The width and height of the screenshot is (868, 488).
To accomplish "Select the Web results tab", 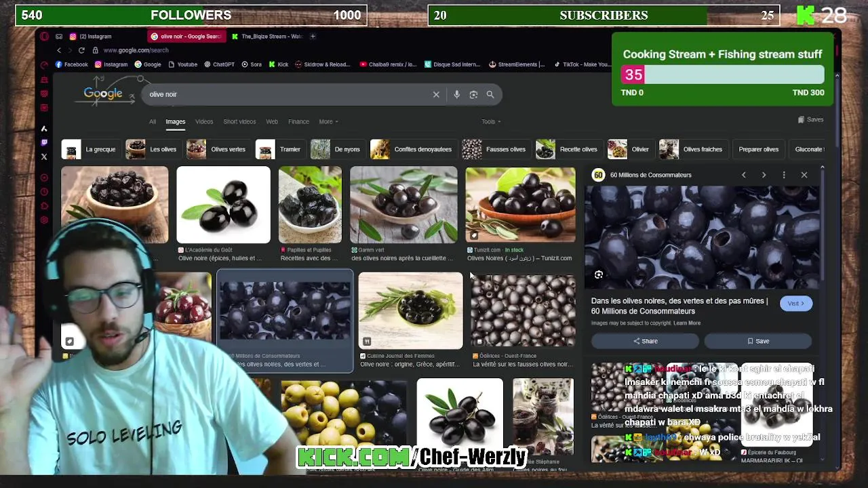I will click(x=272, y=122).
